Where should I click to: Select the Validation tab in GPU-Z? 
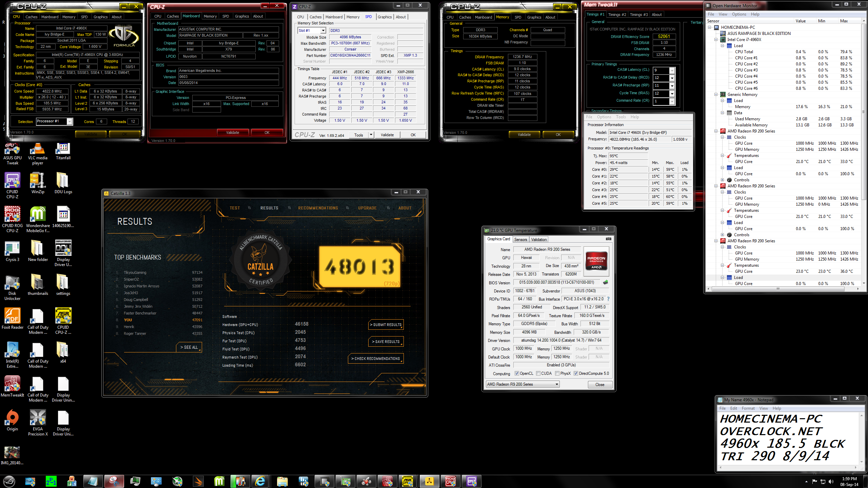[x=539, y=240]
